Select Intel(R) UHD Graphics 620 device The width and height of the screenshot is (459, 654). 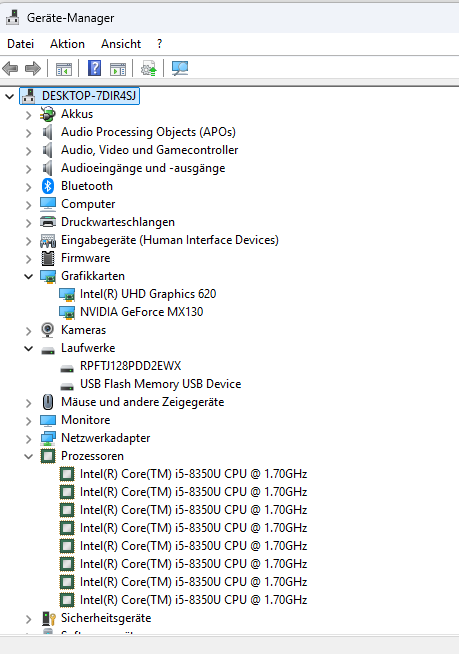pyautogui.click(x=148, y=294)
